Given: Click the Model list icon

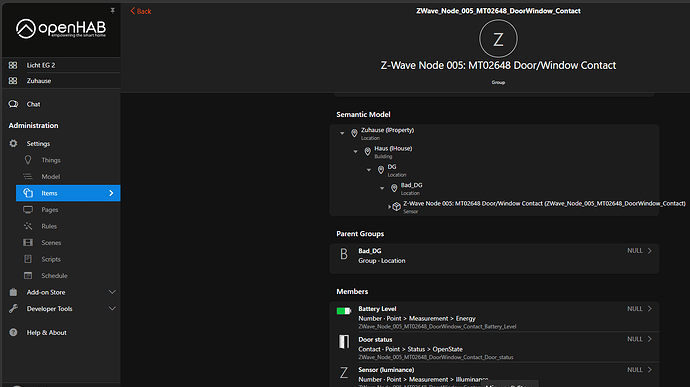Looking at the screenshot, I should coord(28,177).
